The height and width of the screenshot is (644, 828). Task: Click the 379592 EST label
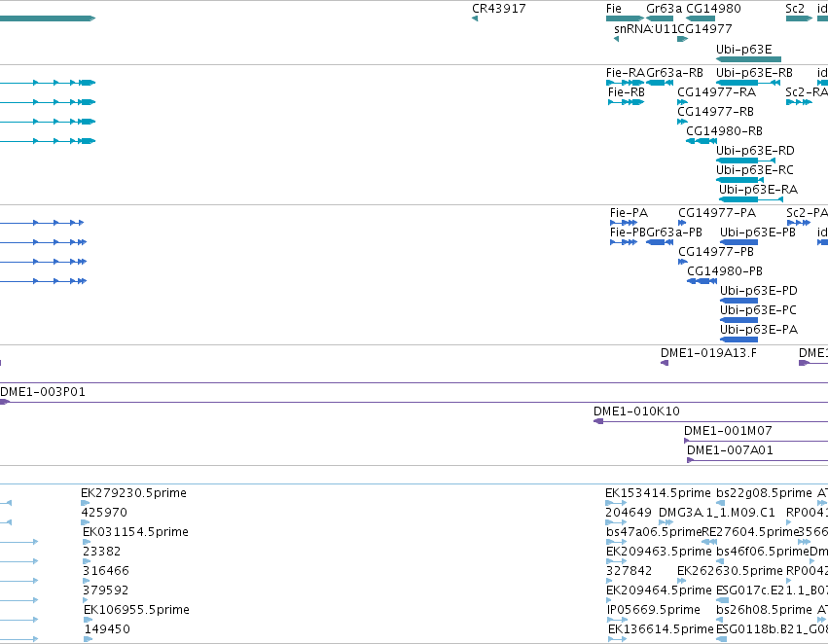click(x=106, y=591)
